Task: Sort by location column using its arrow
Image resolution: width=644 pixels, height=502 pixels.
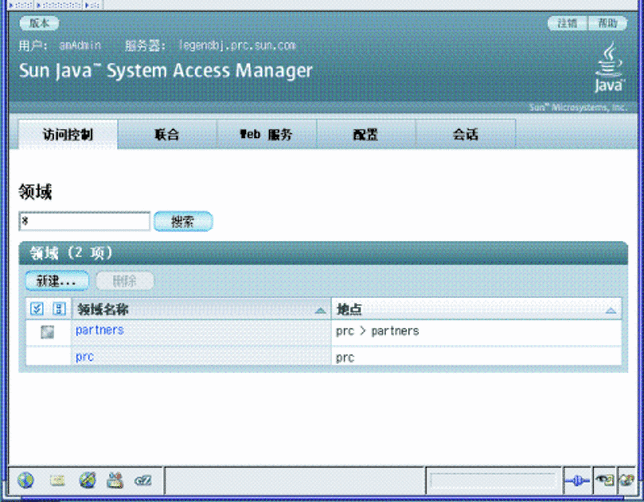Action: click(x=611, y=311)
